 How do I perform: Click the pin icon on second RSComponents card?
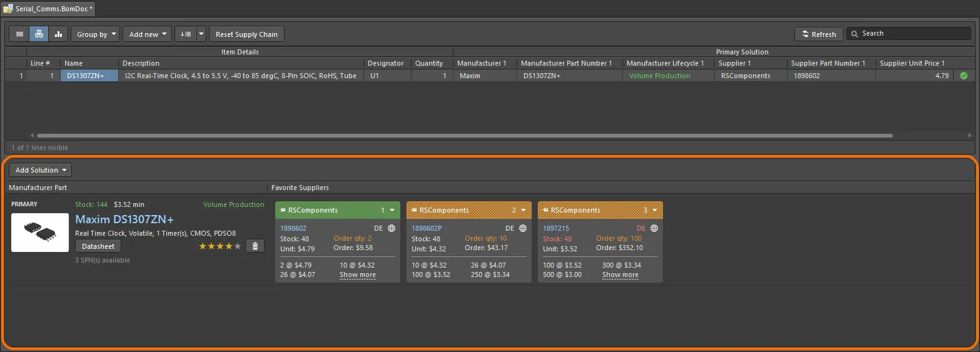414,210
